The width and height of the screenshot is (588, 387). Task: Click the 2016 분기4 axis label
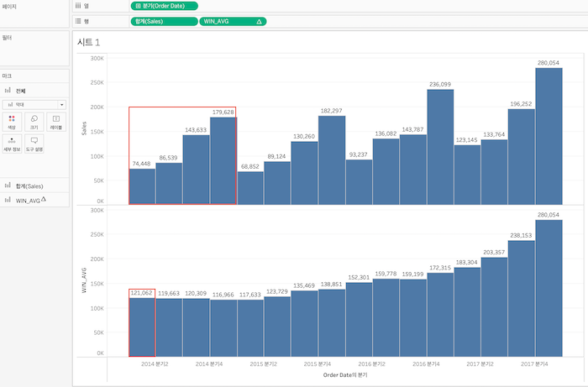pyautogui.click(x=426, y=363)
